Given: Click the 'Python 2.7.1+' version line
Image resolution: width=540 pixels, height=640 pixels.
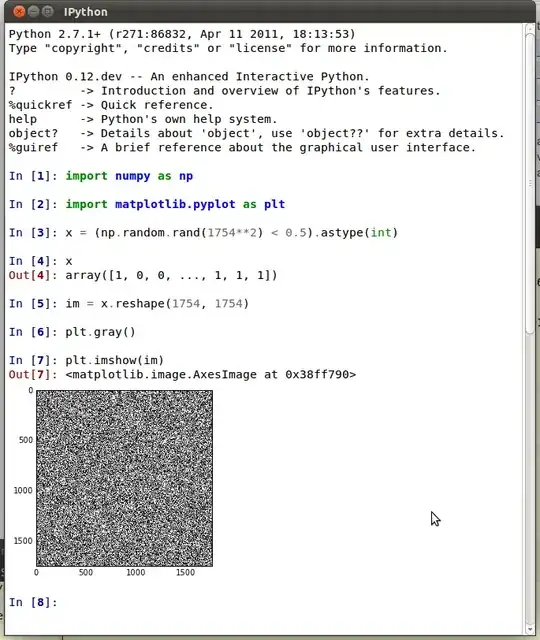Looking at the screenshot, I should point(182,34).
